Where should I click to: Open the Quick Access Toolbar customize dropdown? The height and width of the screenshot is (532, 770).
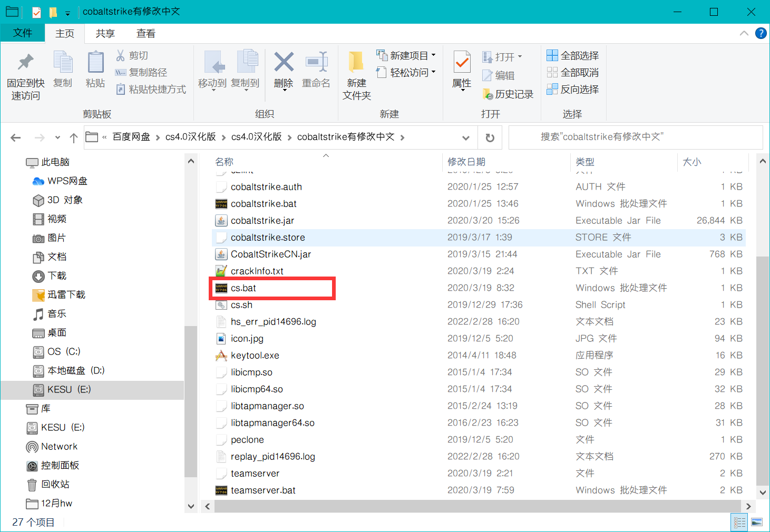point(68,13)
